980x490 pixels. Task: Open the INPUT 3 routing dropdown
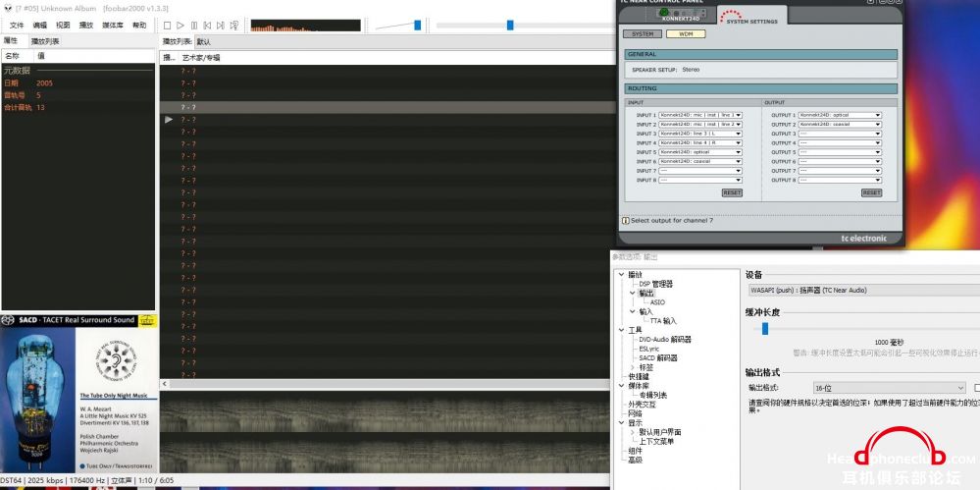pos(700,134)
